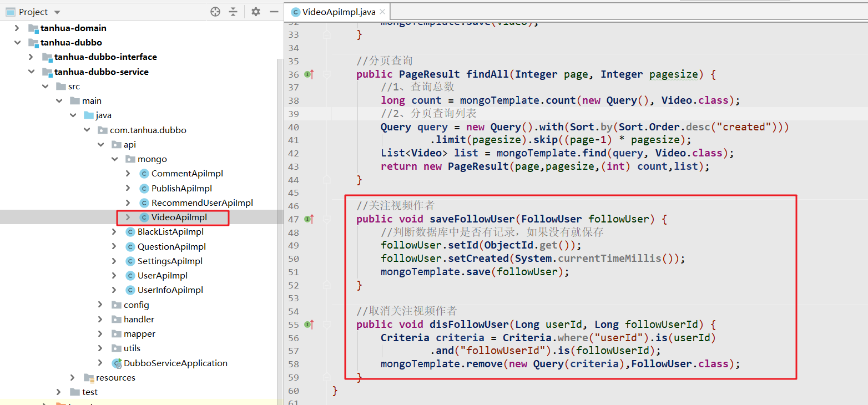The image size is (868, 405).
Task: Expand the handler package
Action: (x=100, y=319)
